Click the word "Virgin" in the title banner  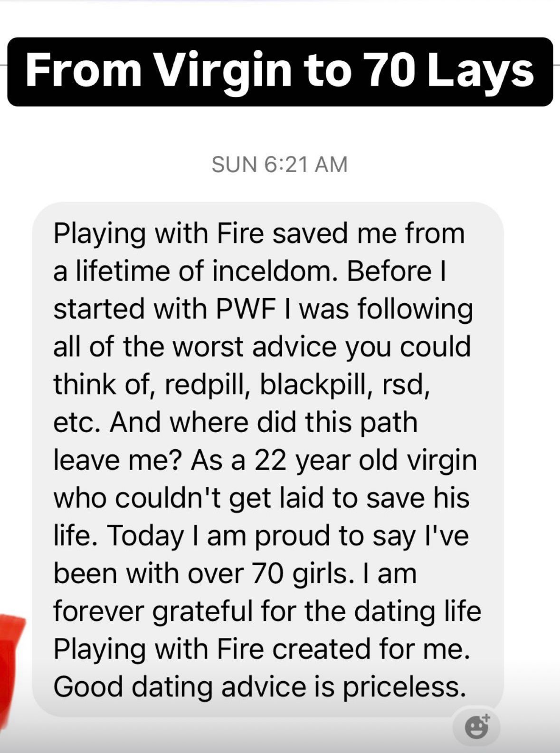tap(223, 72)
